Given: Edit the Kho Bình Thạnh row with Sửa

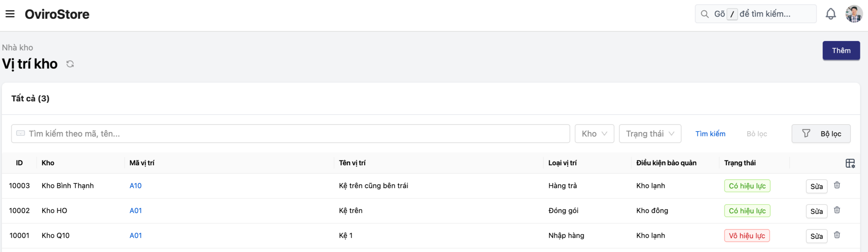Looking at the screenshot, I should tap(816, 186).
